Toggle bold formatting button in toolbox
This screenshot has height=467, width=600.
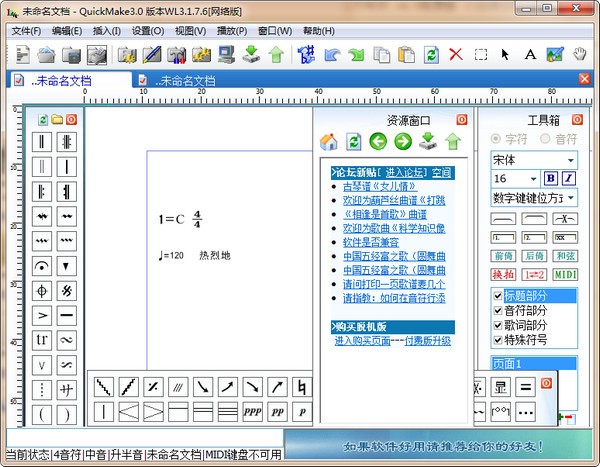[550, 179]
